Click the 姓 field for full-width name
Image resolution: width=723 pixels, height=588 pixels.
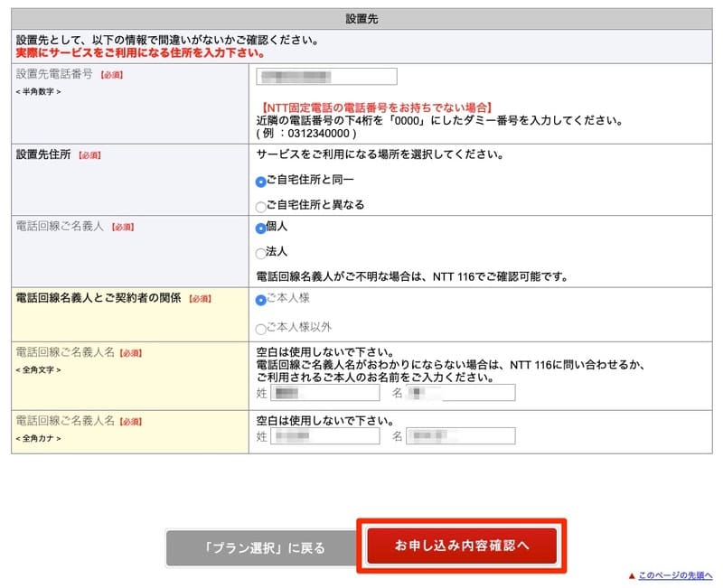point(325,393)
